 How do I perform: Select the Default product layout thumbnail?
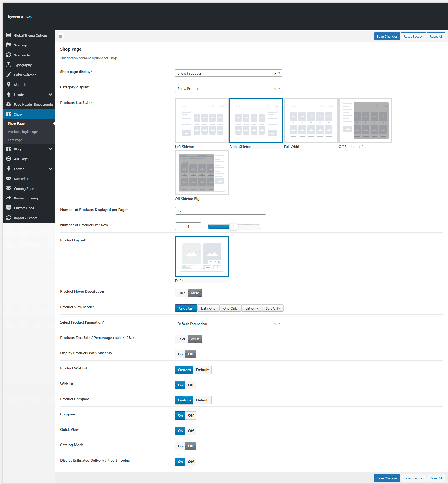pyautogui.click(x=202, y=256)
